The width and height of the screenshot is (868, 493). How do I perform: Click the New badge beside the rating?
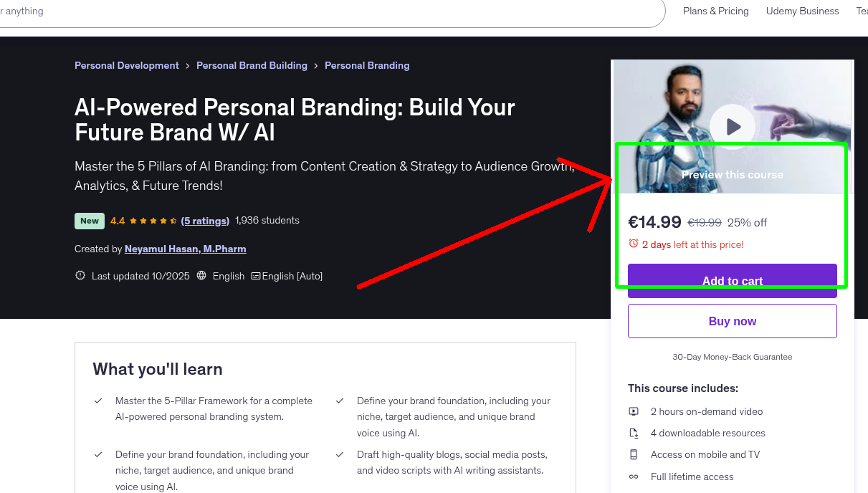click(x=89, y=221)
